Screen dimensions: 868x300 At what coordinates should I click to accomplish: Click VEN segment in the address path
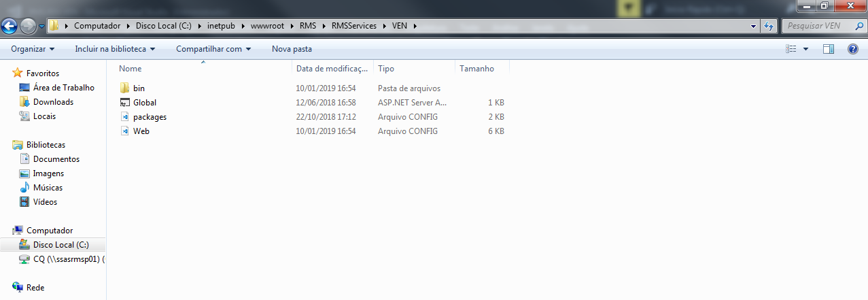(x=400, y=26)
